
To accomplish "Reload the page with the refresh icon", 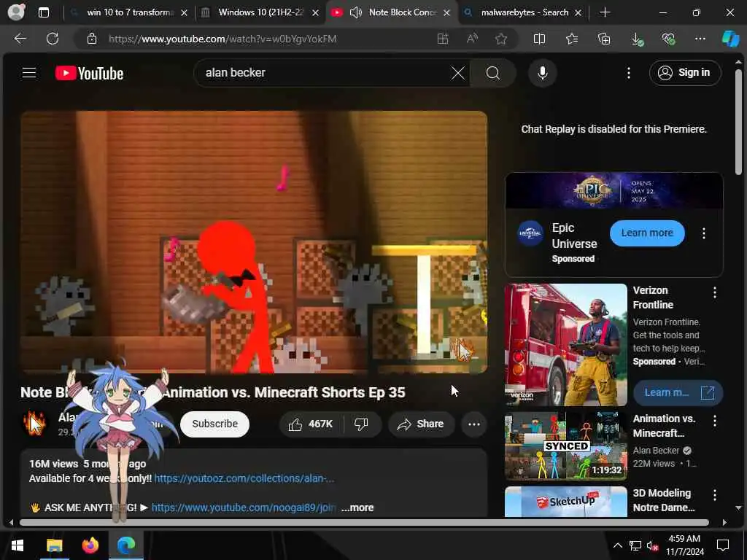I will click(x=53, y=39).
